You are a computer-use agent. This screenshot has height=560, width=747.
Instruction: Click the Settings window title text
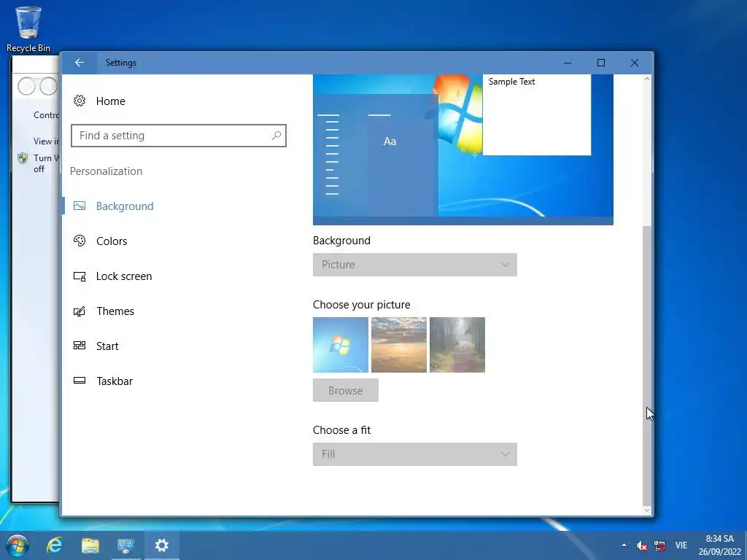121,63
